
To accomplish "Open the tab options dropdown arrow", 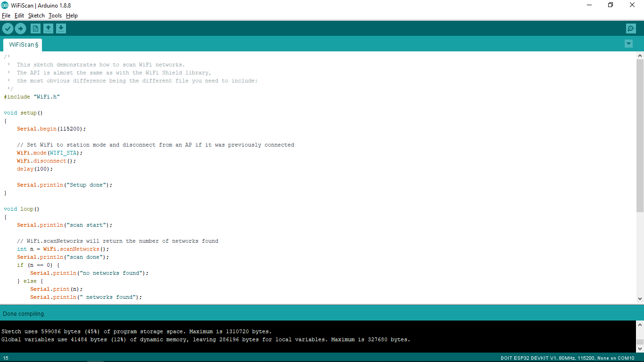I will point(628,44).
